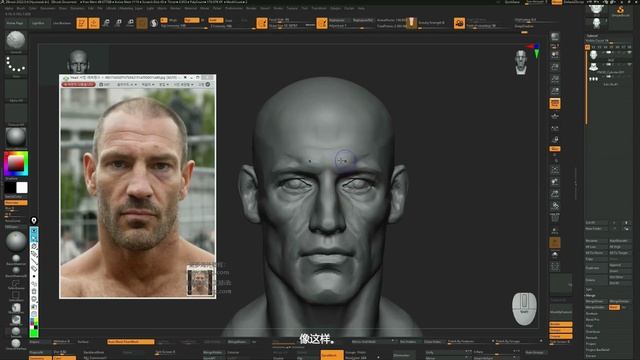The width and height of the screenshot is (640, 360).
Task: Select the Move transform tool
Action: point(106,23)
